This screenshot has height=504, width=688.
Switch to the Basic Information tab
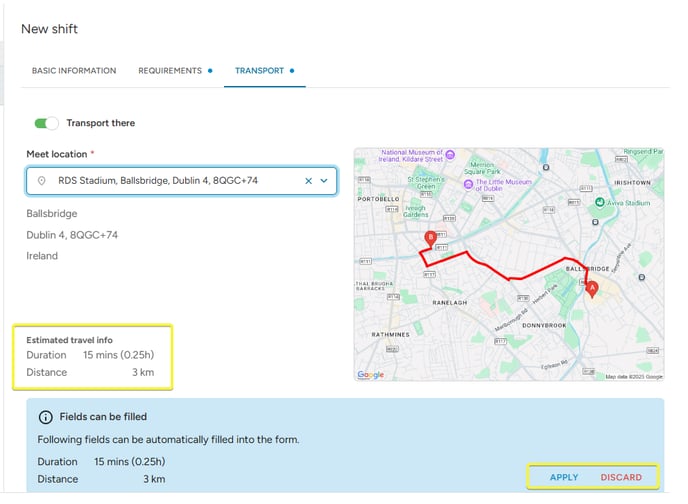tap(74, 71)
